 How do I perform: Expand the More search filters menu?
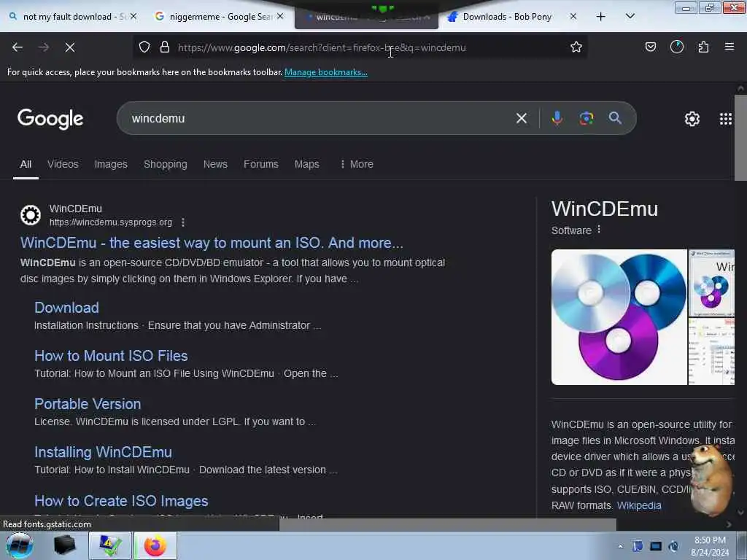click(x=356, y=164)
